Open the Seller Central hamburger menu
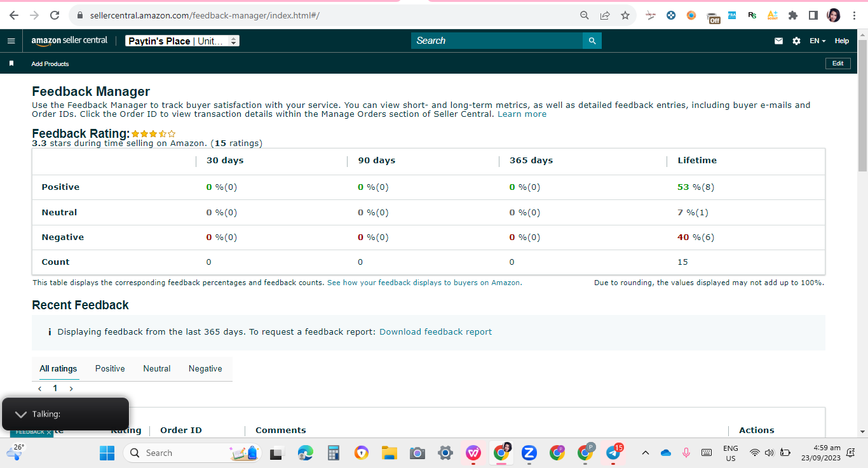Image resolution: width=868 pixels, height=468 pixels. [11, 41]
